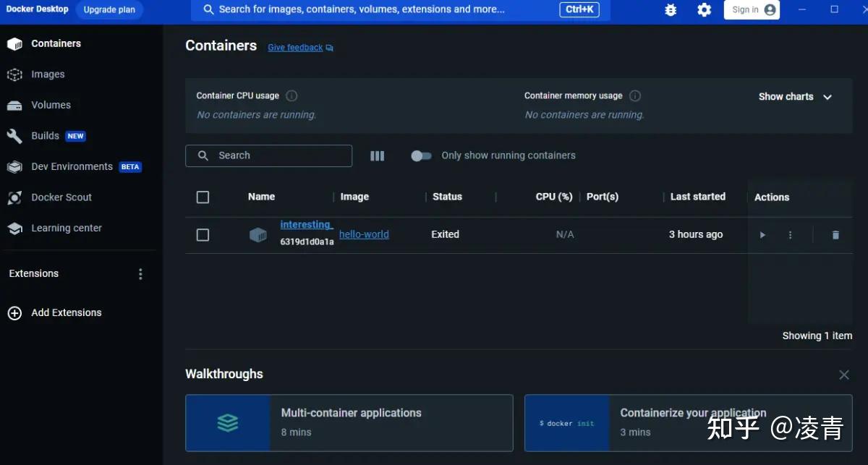Screen dimensions: 868x465
Task: Click the Learning center graduation icon
Action: click(14, 229)
